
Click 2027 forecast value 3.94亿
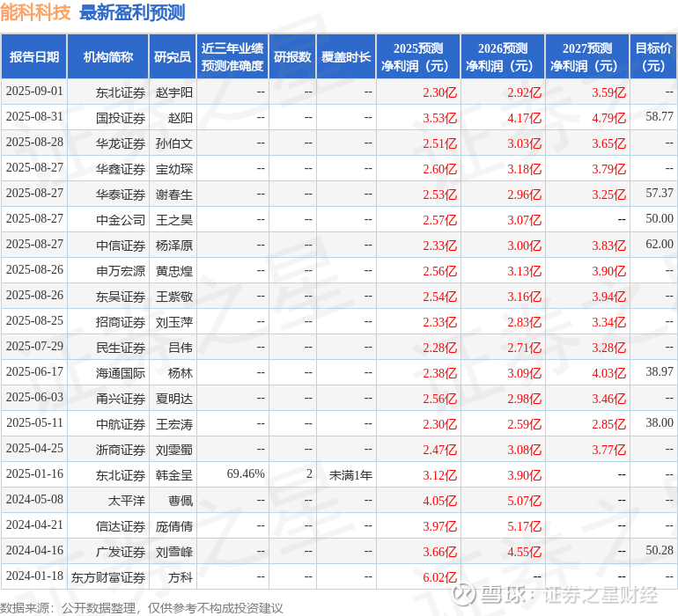pyautogui.click(x=608, y=297)
